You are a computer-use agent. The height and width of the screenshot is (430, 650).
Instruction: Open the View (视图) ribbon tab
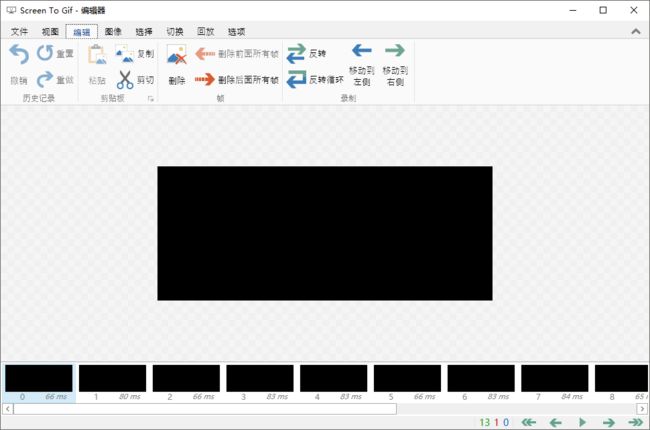[50, 32]
